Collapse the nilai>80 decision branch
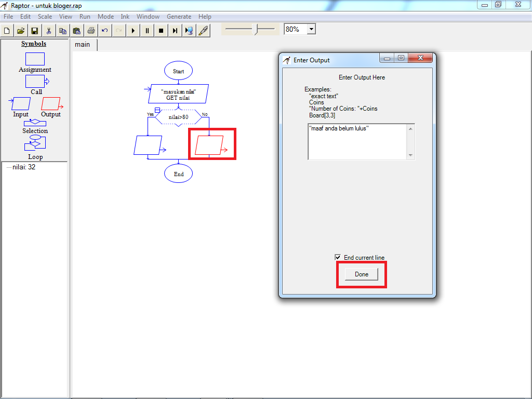Image resolution: width=532 pixels, height=399 pixels. (157, 110)
